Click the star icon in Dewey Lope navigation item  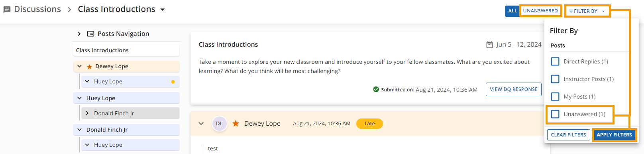tap(90, 67)
